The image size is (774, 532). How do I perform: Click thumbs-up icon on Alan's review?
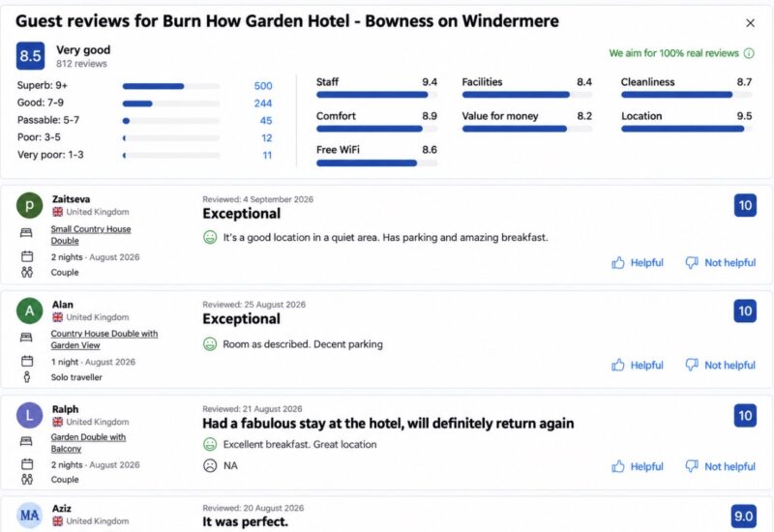tap(618, 366)
